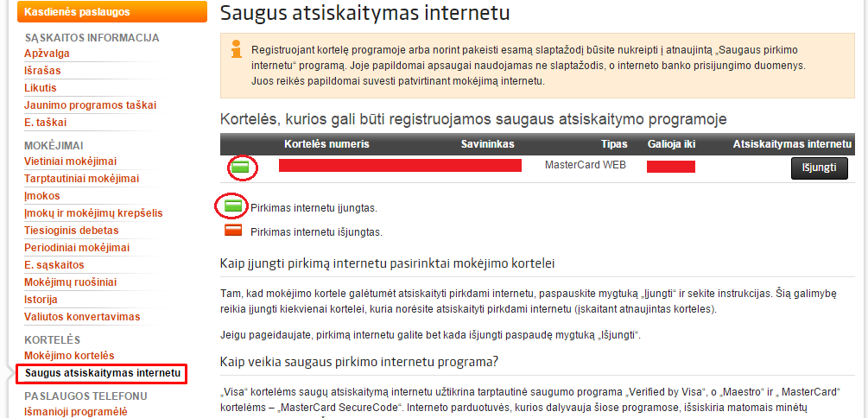Screen dimensions: 868x418
Task: Open Išmanioji programėlė link
Action: (x=76, y=412)
